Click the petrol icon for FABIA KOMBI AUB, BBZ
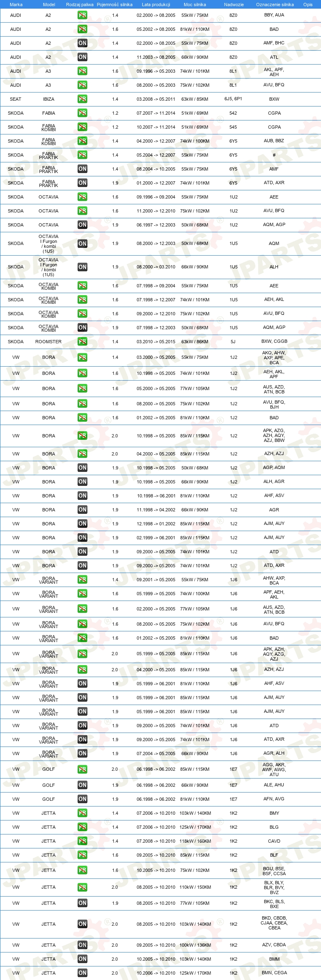 [x=82, y=141]
